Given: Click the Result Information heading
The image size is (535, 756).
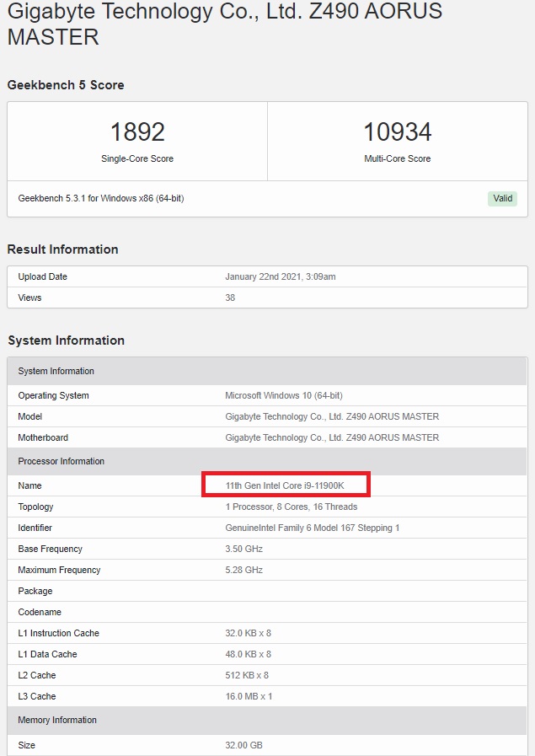Looking at the screenshot, I should (x=62, y=249).
